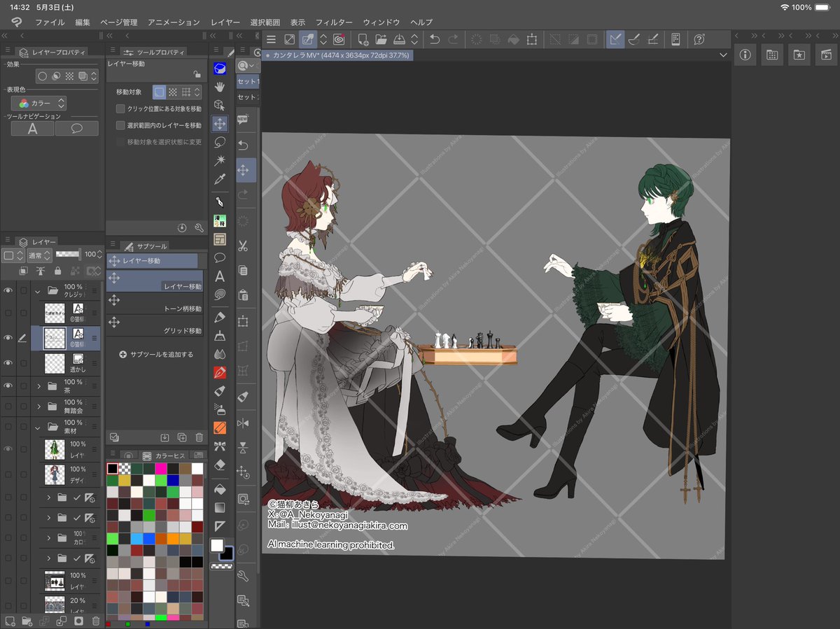Check クリック位置にある対象を移動 option
840x629 pixels.
point(120,109)
